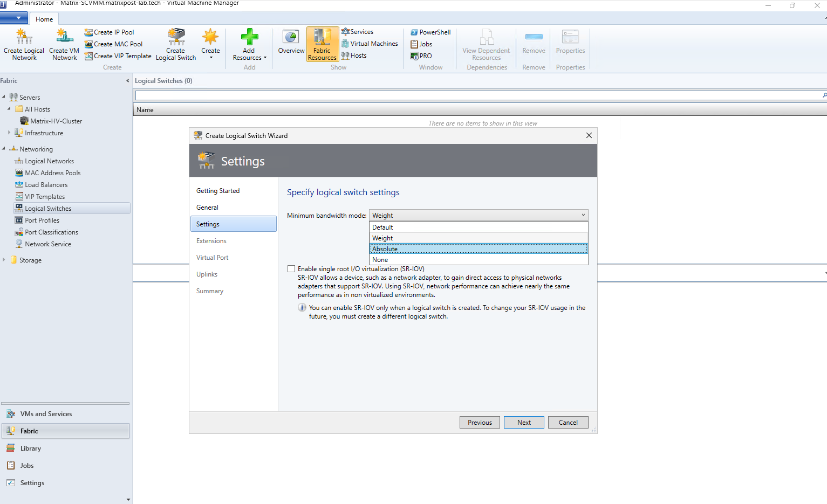Viewport: 827px width, 504px height.
Task: Select Logical Switches in the tree
Action: (71, 209)
